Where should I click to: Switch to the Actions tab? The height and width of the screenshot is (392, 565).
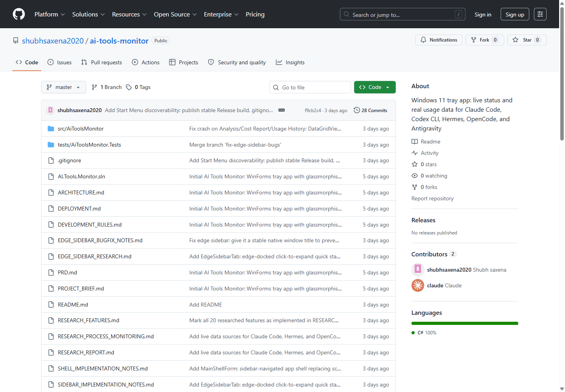[x=146, y=62]
